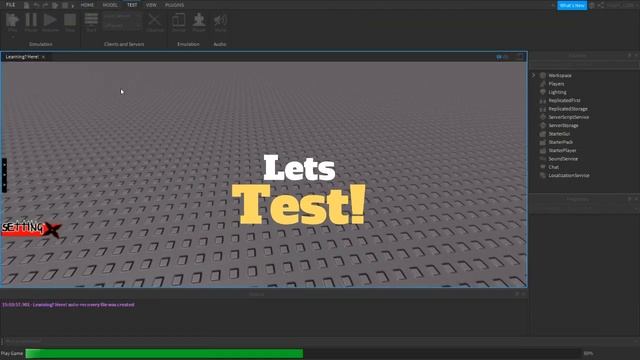The image size is (640, 360).
Task: Click the StarterPack icon in Explorer
Action: click(x=542, y=142)
